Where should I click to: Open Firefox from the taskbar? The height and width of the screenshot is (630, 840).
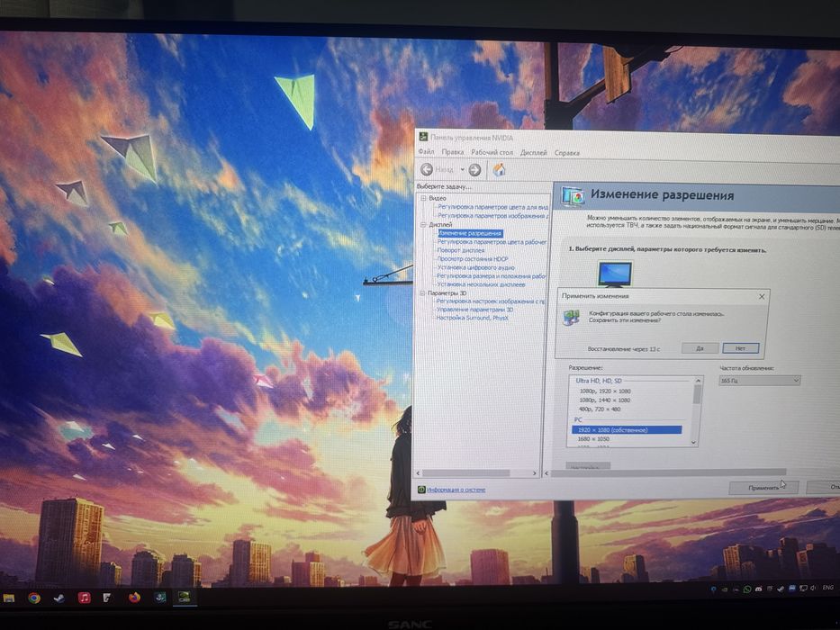(134, 597)
